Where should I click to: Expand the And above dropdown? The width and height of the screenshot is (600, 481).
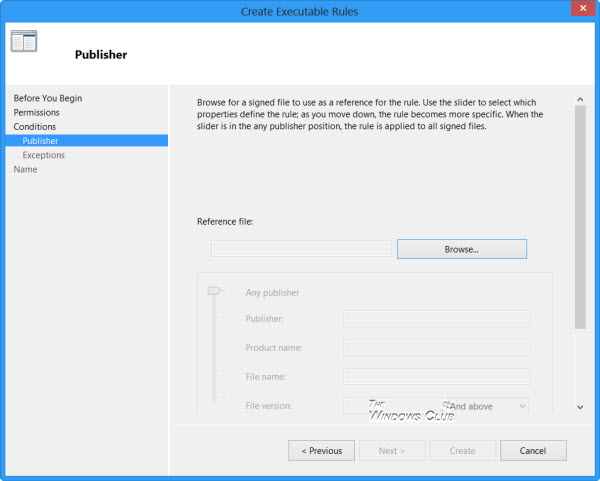click(x=487, y=406)
